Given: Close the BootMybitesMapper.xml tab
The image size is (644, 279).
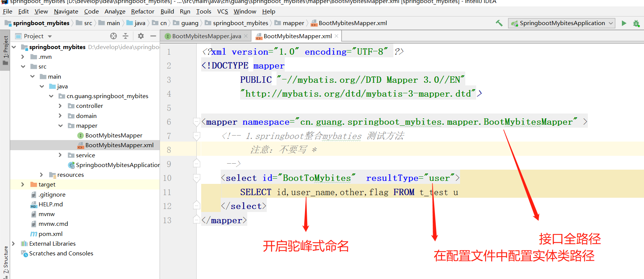Looking at the screenshot, I should (x=336, y=36).
